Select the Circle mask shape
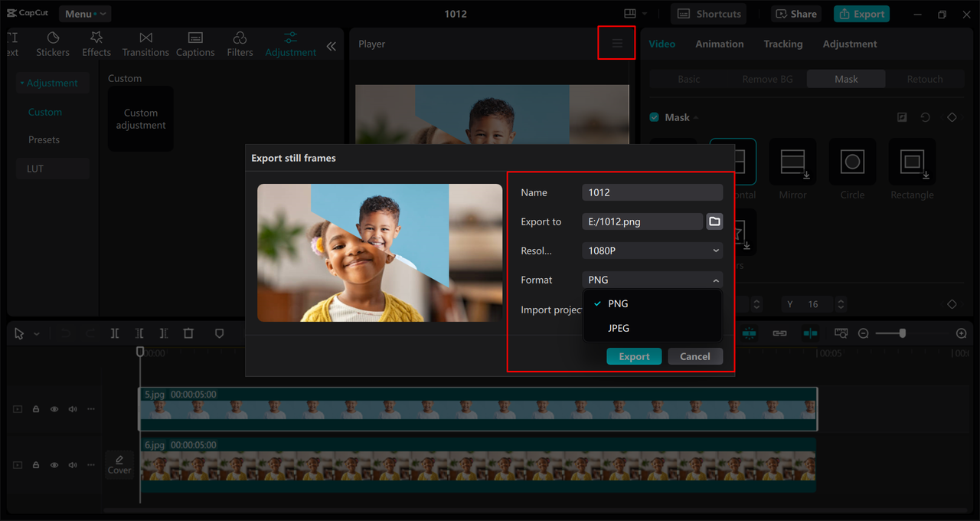980x521 pixels. (852, 162)
